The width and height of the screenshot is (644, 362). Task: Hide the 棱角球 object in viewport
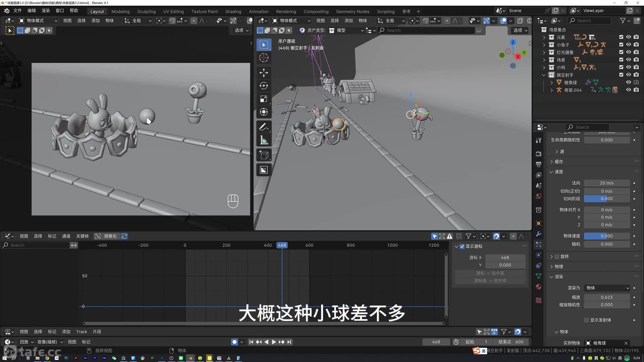point(629,82)
